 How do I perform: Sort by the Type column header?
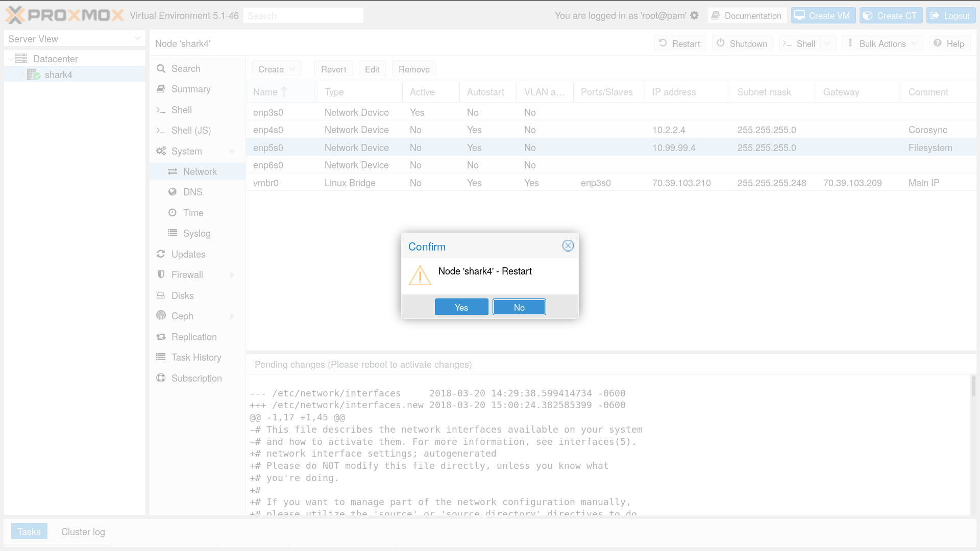tap(359, 92)
